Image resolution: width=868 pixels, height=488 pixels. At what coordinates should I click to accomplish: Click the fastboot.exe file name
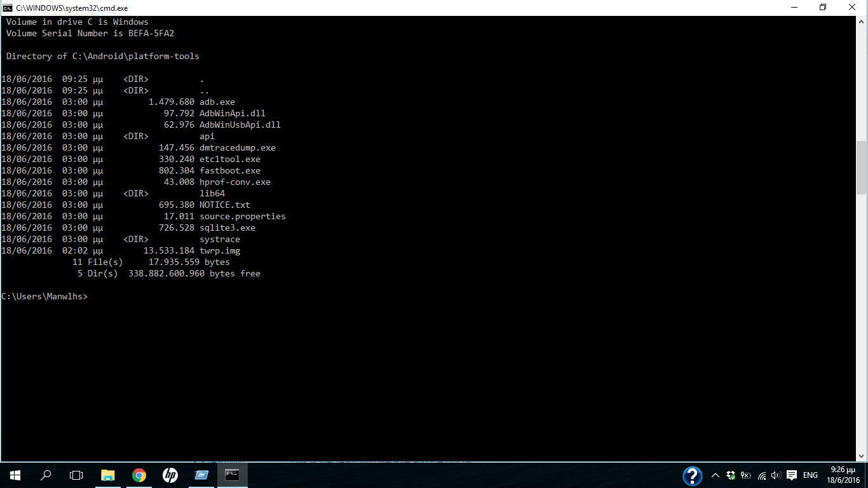230,170
